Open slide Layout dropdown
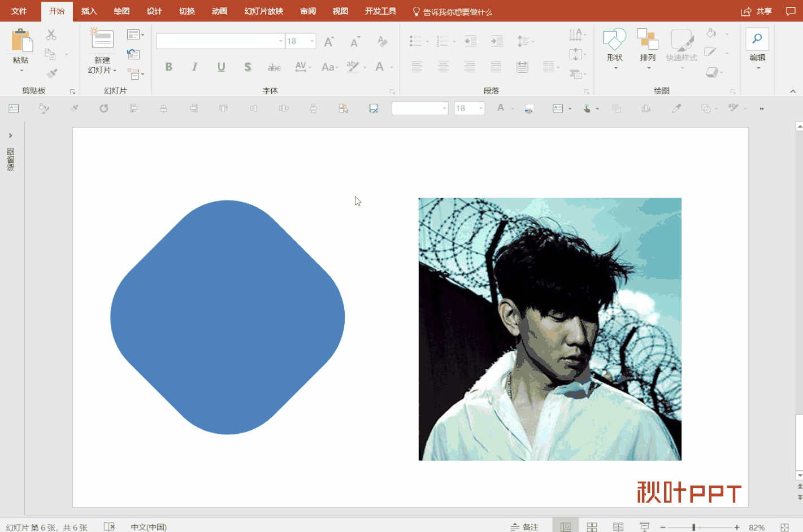 click(x=135, y=35)
